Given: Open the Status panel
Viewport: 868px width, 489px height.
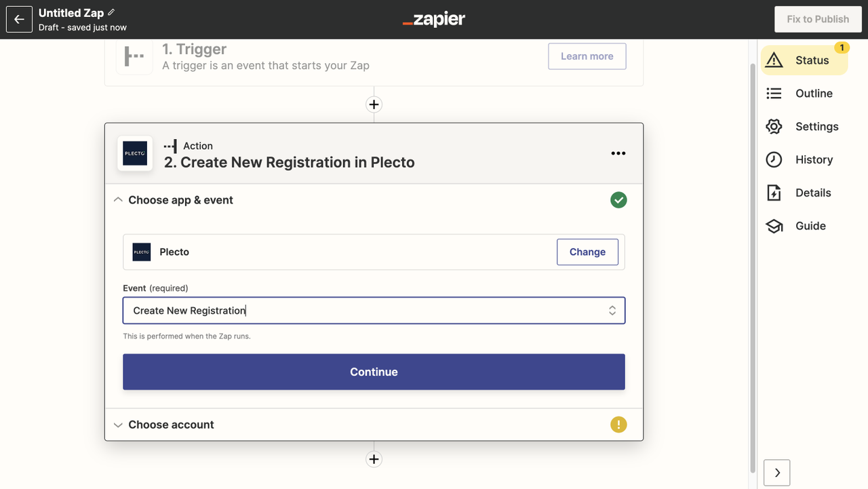Looking at the screenshot, I should 804,60.
